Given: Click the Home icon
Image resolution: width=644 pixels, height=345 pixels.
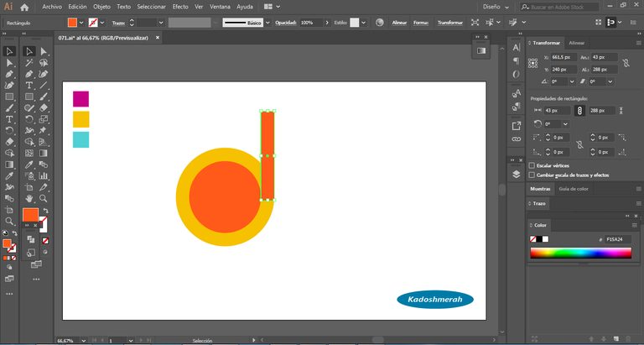Looking at the screenshot, I should pyautogui.click(x=24, y=7).
